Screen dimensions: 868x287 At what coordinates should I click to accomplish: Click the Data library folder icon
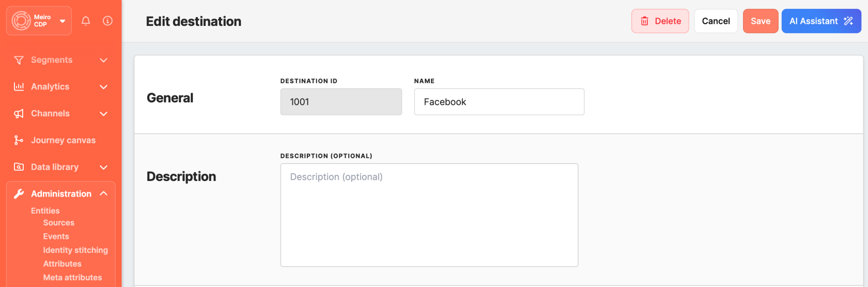click(19, 167)
